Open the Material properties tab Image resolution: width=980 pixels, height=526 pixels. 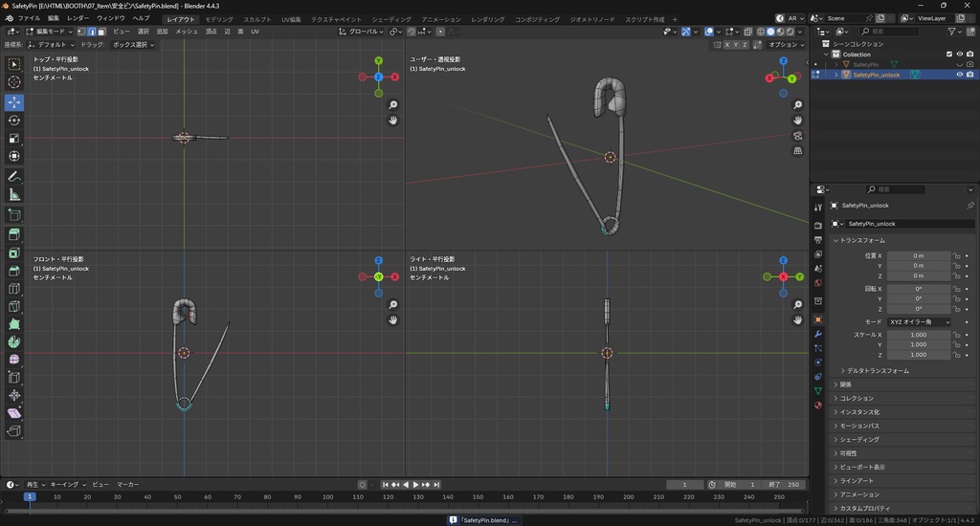coord(818,405)
